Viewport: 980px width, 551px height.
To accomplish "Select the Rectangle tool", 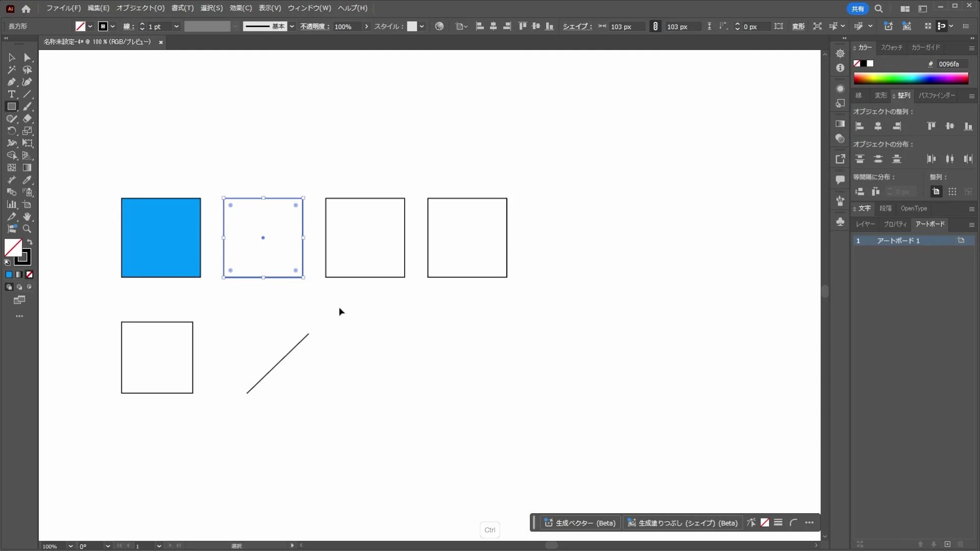I will coord(11,107).
